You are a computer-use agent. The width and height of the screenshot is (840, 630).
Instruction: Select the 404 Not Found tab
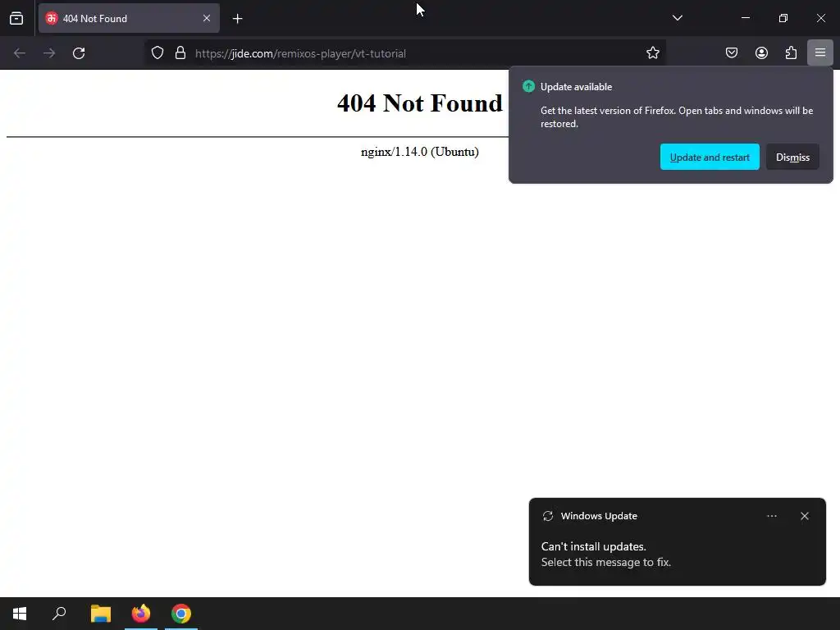point(129,18)
